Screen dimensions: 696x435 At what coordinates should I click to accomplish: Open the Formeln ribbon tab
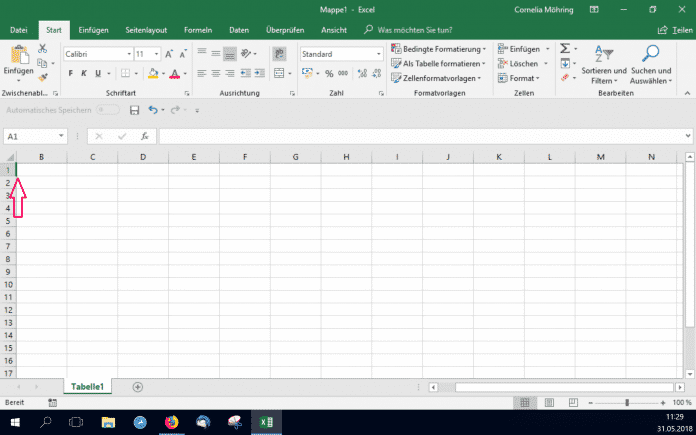[x=198, y=30]
